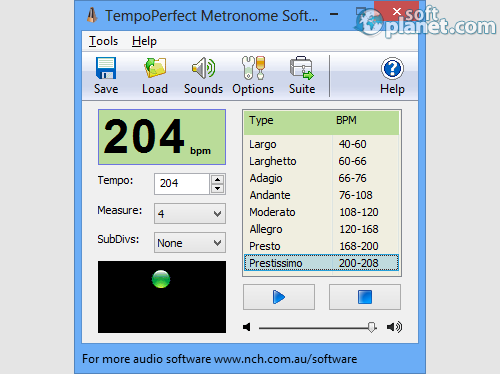
Task: Select the Larghetto tempo row
Action: [321, 161]
